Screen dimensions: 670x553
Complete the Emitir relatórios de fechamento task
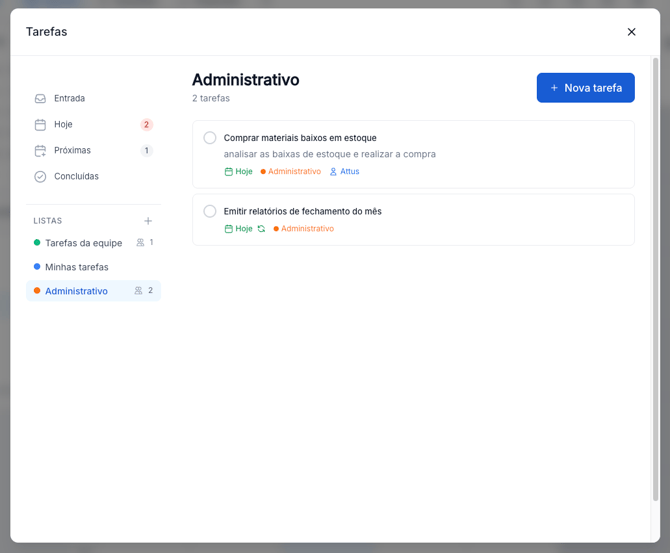210,211
